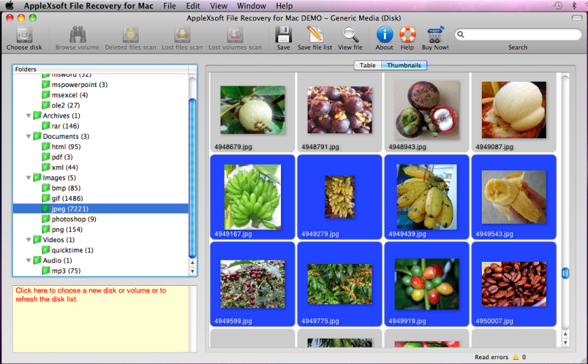
Task: Click the rar folder icon
Action: (46, 126)
